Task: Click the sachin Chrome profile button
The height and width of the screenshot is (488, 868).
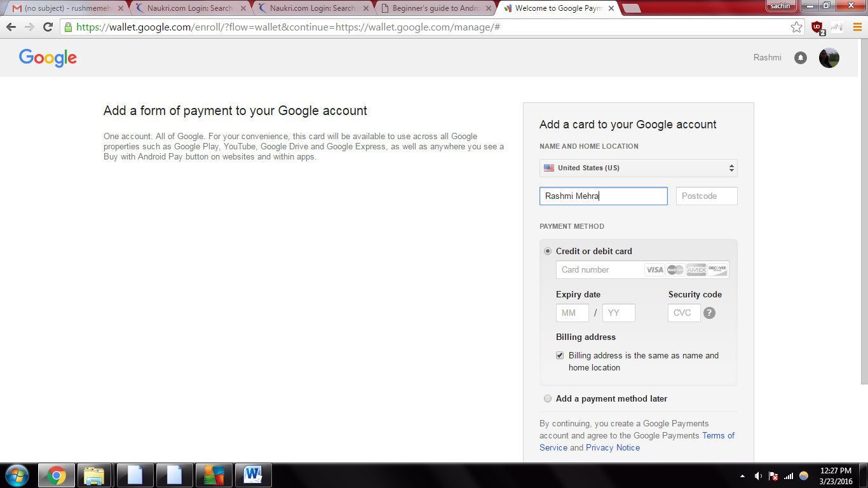Action: 781,5
